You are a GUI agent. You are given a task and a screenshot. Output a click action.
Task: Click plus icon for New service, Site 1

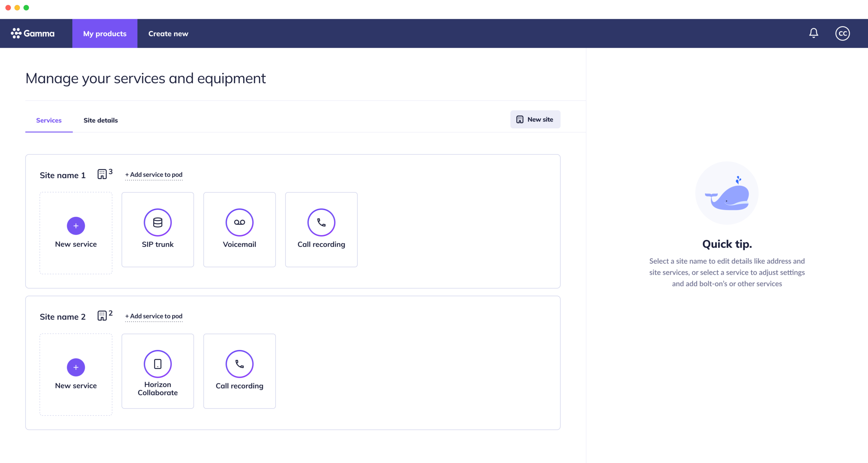[76, 226]
